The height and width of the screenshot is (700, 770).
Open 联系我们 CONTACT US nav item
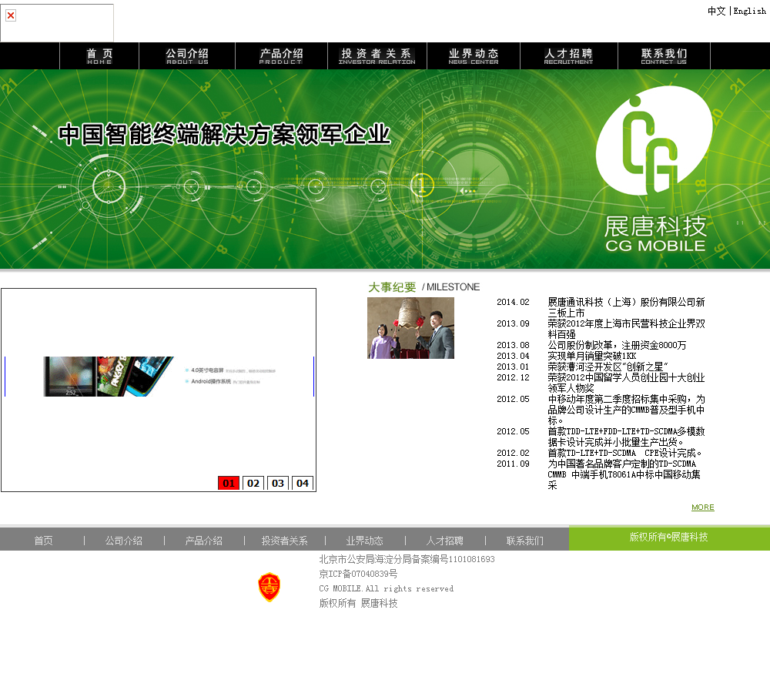pos(664,55)
